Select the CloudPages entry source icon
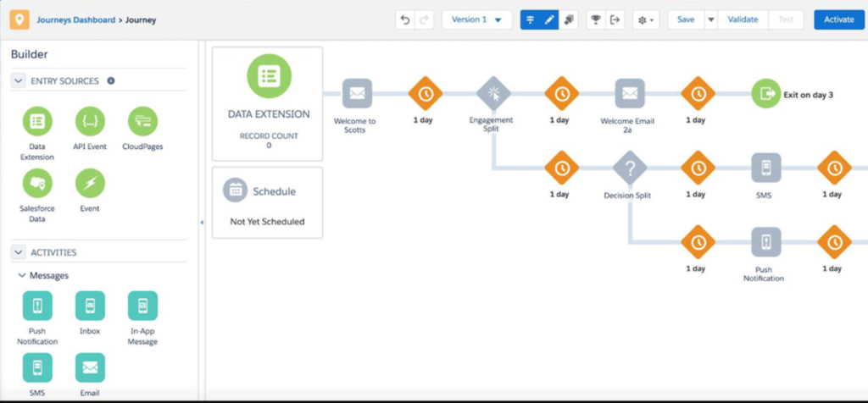This screenshot has height=403, width=868. 142,122
